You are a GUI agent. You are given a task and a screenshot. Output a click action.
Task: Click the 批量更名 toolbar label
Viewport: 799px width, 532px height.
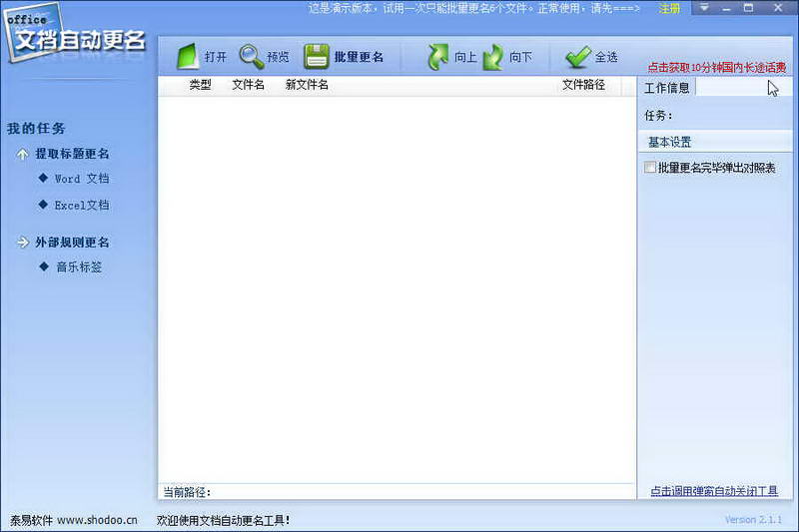[359, 57]
